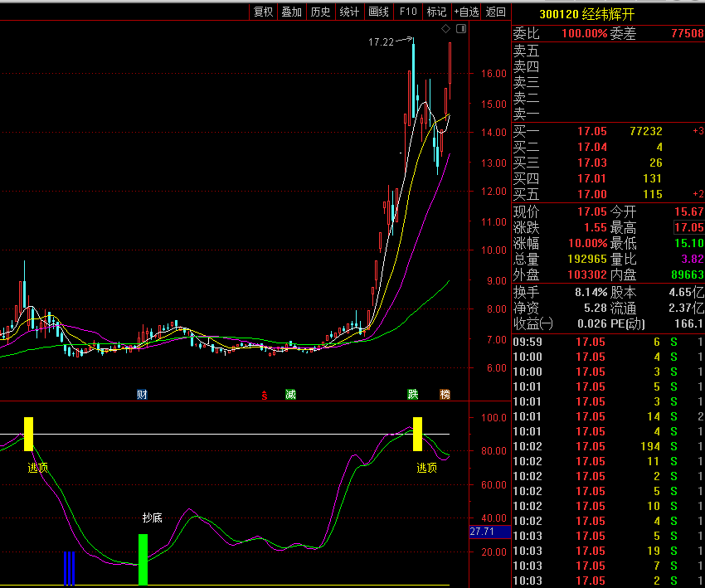
Task: Click the 卖一 ask row
Action: click(608, 114)
